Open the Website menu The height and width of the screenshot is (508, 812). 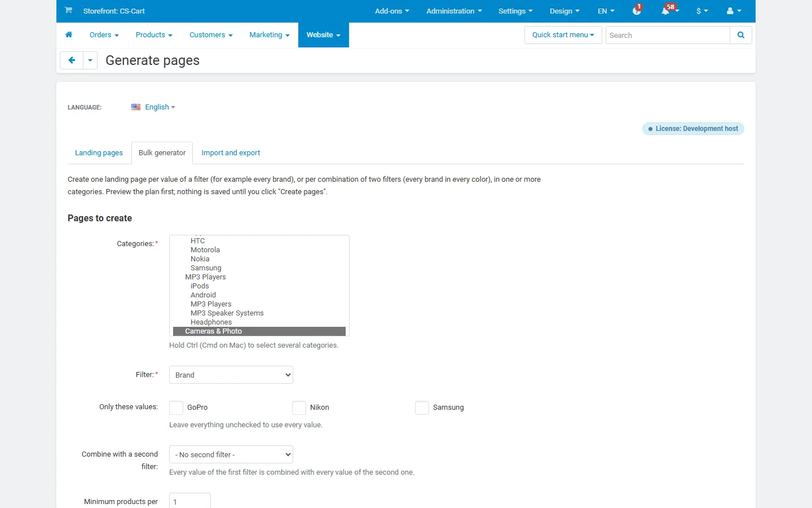coord(324,35)
